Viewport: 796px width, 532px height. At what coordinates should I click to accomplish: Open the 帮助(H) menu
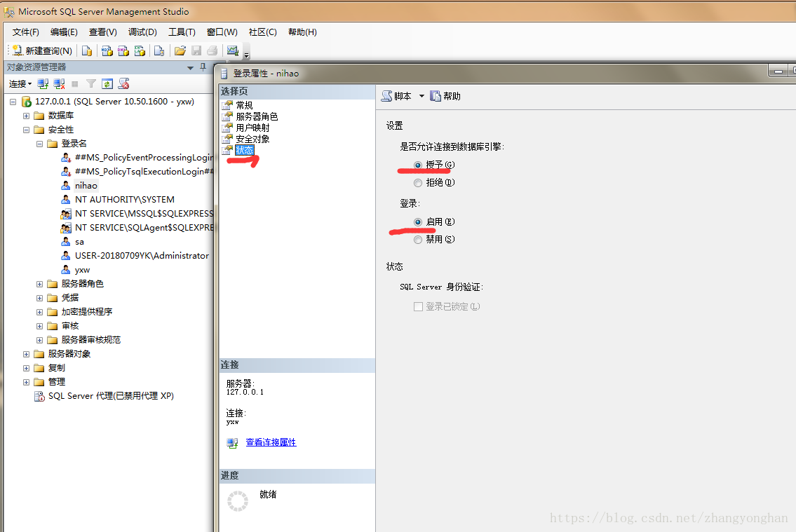coord(302,32)
